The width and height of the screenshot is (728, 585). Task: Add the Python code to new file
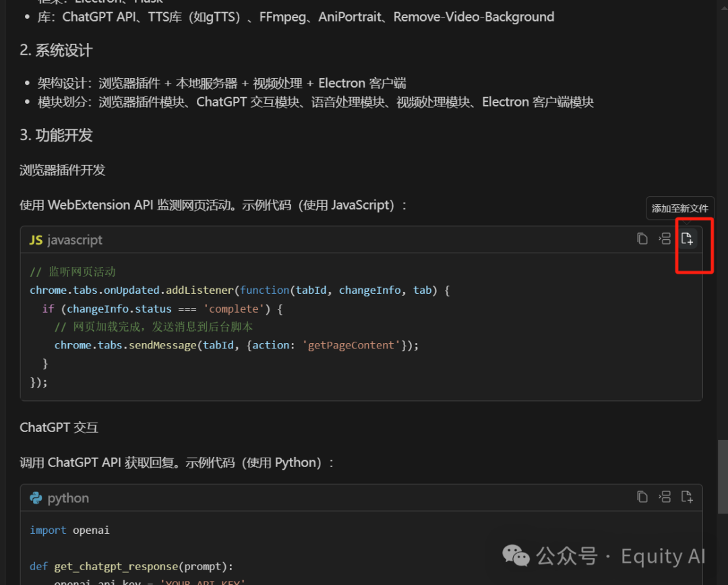[x=687, y=497]
